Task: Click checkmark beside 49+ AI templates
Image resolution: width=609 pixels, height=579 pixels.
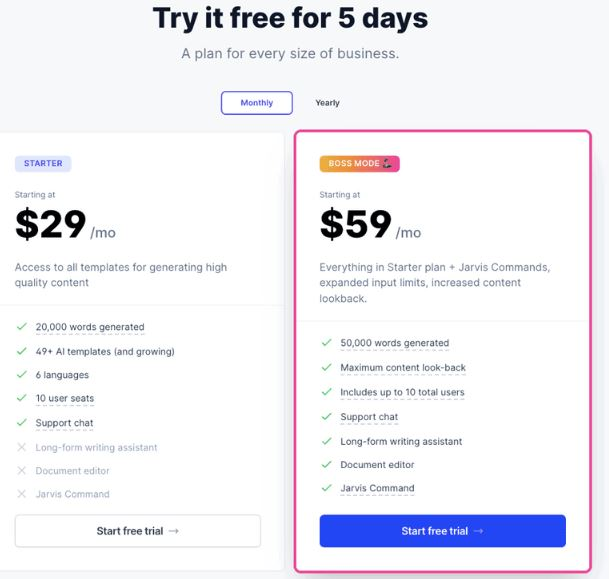Action: [22, 351]
